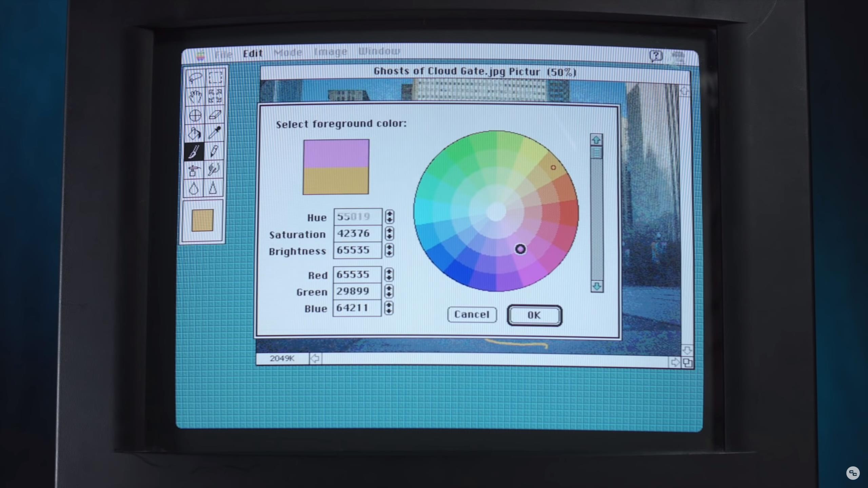Open the Apple menu
868x488 pixels.
pyautogui.click(x=201, y=56)
